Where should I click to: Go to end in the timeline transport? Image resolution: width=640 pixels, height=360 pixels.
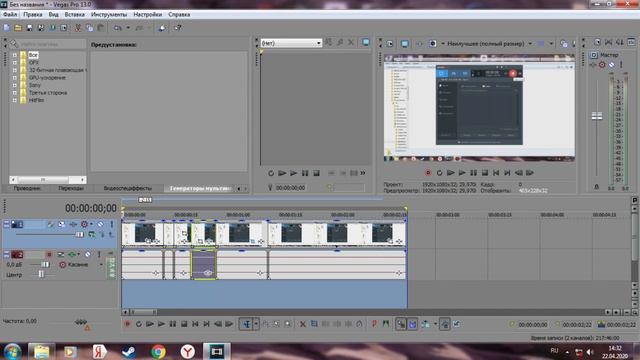pos(207,324)
